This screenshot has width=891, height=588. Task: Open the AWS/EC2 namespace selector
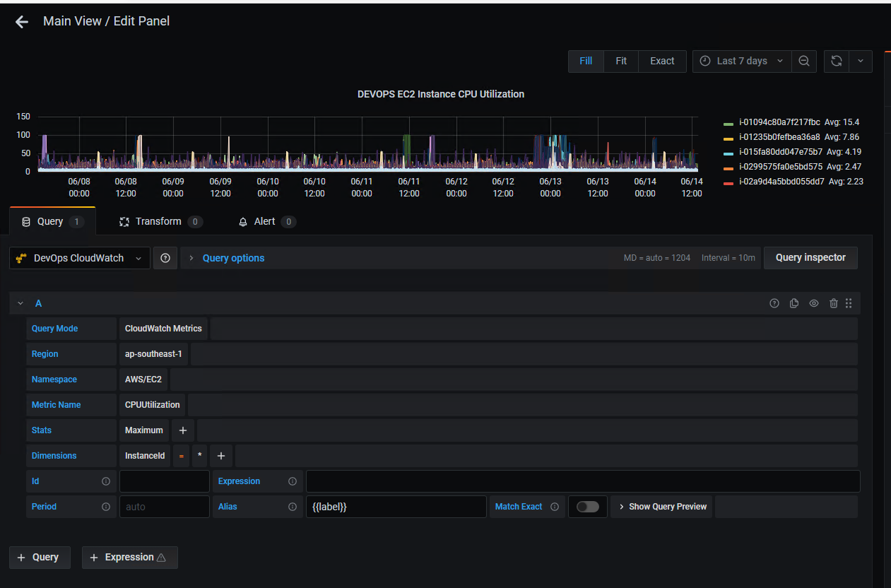pos(143,380)
